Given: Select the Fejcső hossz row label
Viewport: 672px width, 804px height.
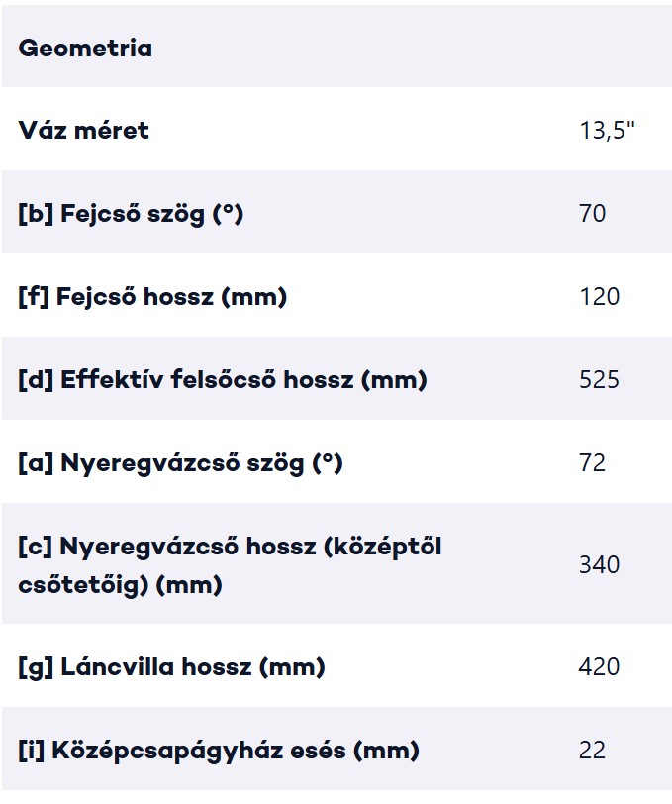Looking at the screenshot, I should click(152, 297).
